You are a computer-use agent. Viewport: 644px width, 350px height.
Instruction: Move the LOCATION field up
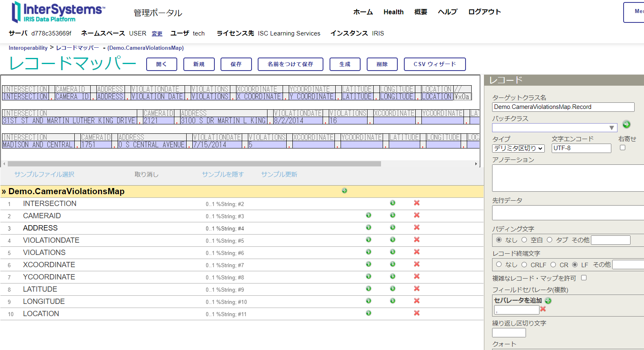368,313
